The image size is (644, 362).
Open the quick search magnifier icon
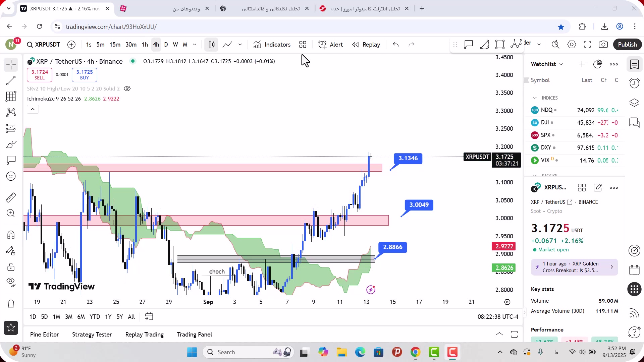[x=555, y=45]
